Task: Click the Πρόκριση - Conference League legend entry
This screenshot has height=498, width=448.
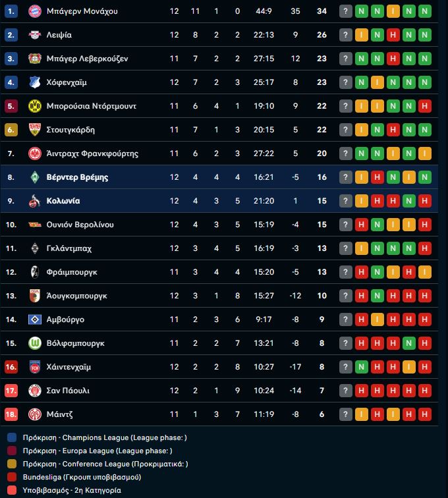Action: [105, 464]
